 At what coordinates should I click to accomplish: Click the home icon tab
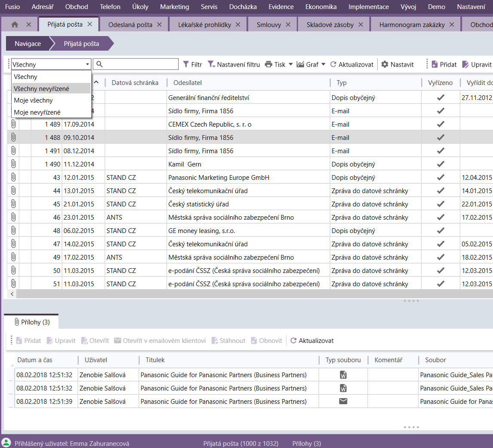tap(15, 24)
